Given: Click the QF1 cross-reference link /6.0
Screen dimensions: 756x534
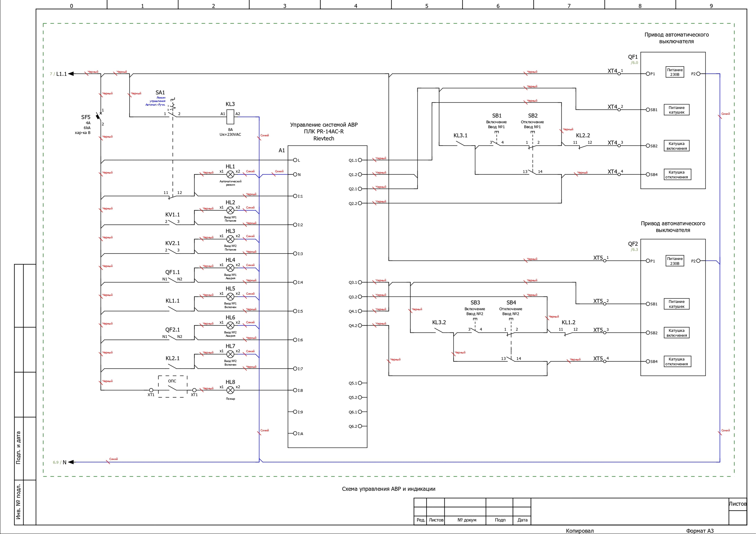Looking at the screenshot, I should (x=634, y=63).
